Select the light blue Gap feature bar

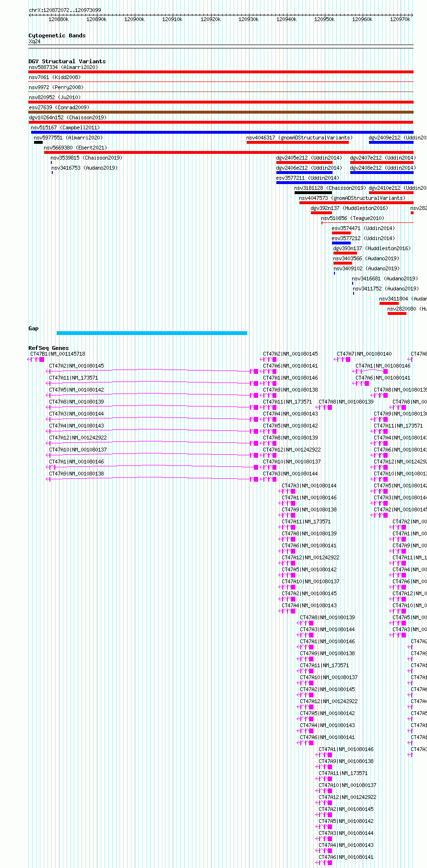click(x=152, y=333)
